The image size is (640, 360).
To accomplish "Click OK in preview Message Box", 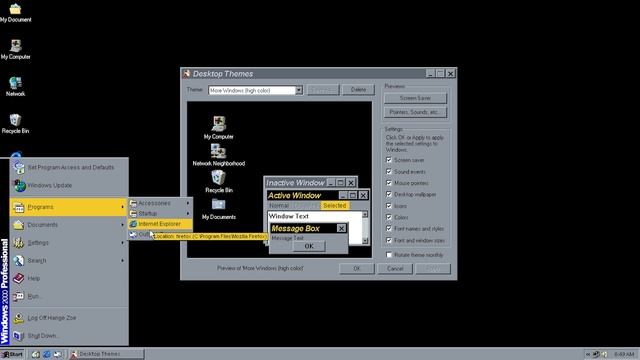I will tap(309, 246).
